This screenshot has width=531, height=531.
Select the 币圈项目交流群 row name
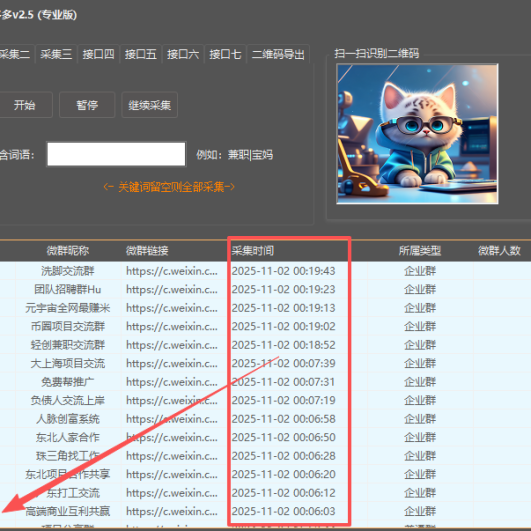68,326
